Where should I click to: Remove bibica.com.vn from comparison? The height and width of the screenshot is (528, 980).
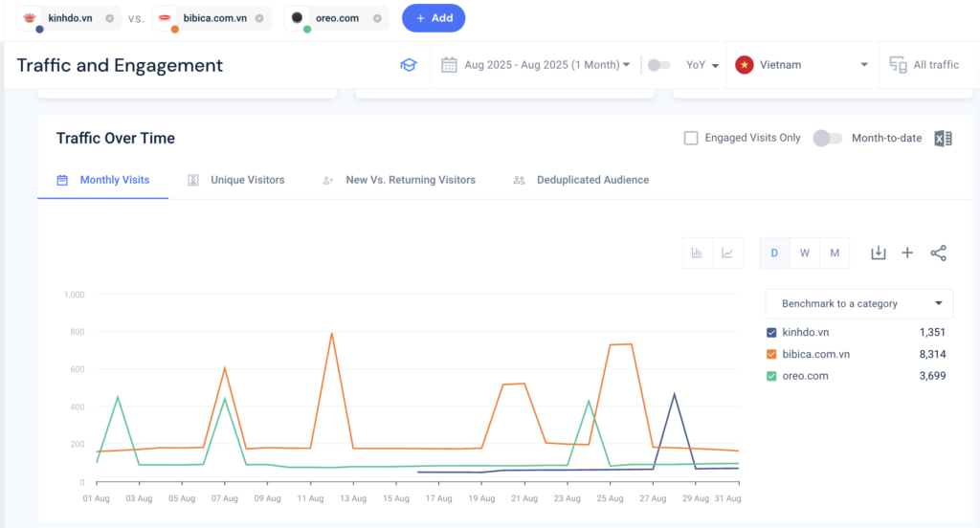[x=259, y=19]
